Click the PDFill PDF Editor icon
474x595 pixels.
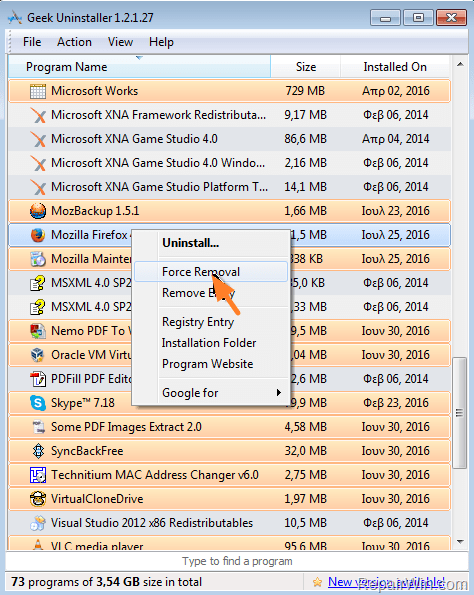pos(38,379)
